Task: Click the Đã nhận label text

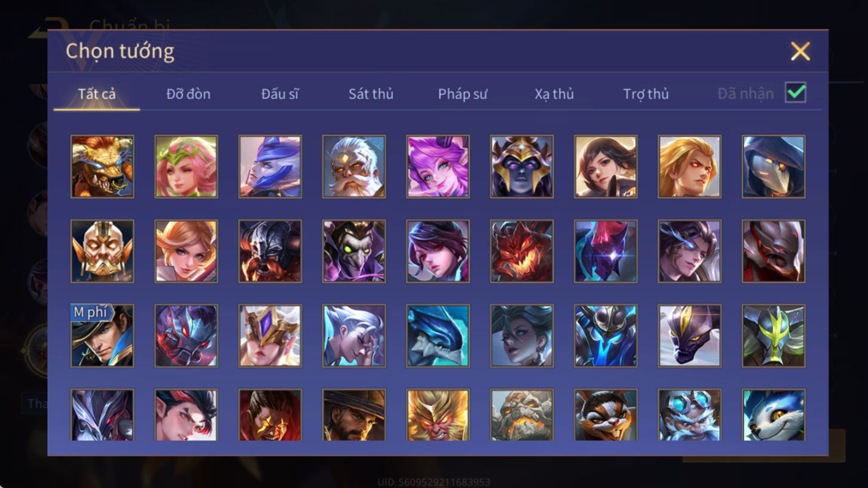Action: 746,94
